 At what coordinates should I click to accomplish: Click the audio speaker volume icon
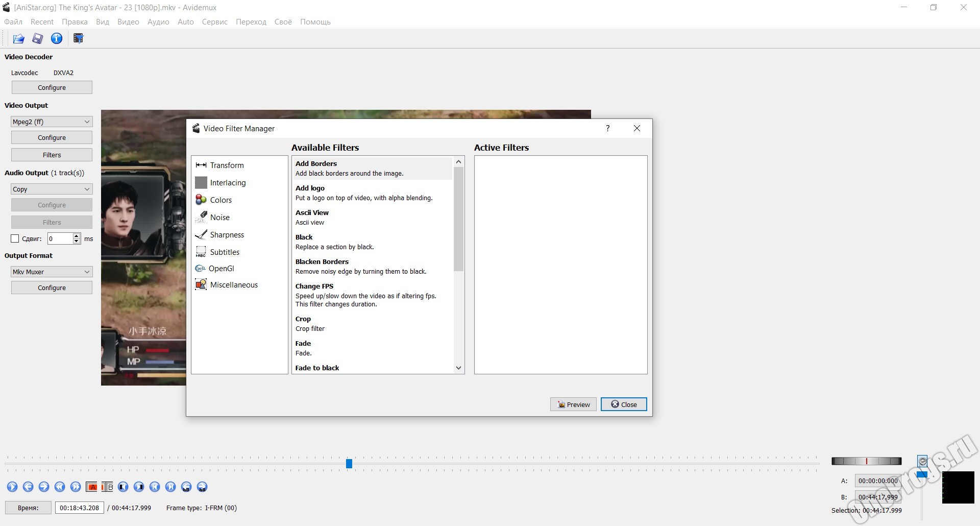tap(922, 461)
